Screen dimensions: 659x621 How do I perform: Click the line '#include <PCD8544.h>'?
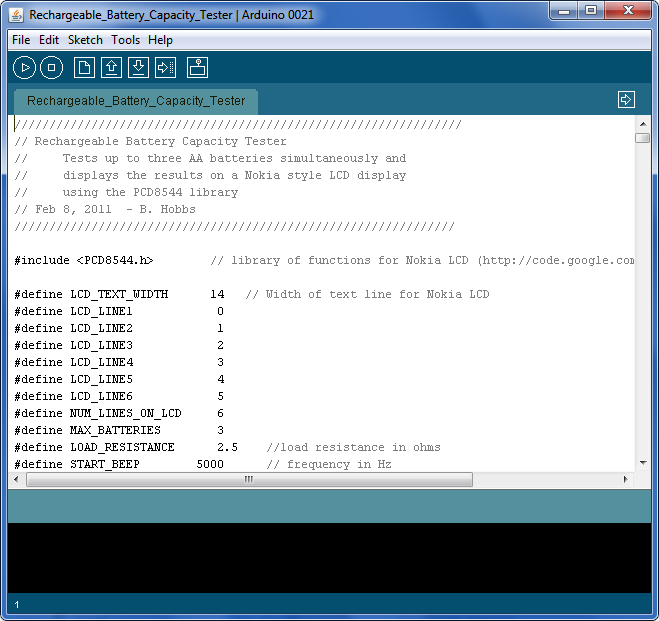[84, 261]
